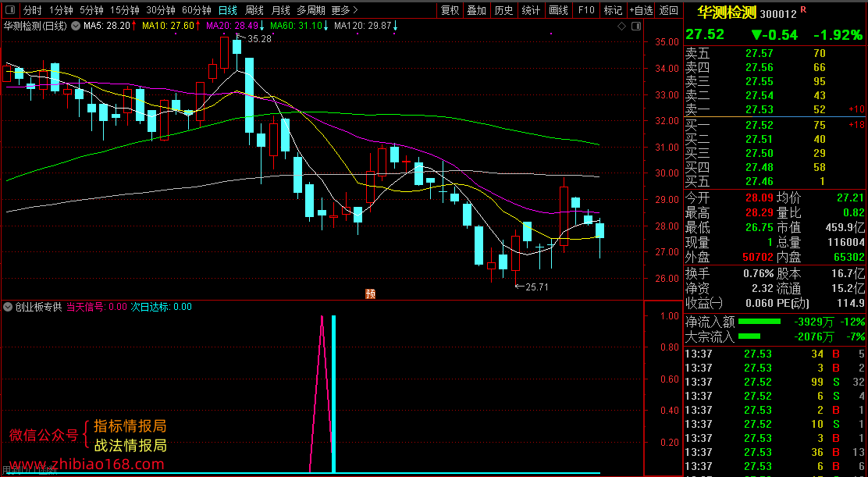The width and height of the screenshot is (868, 477).
Task: Click the 预 forecast marker icon
Action: tap(370, 294)
